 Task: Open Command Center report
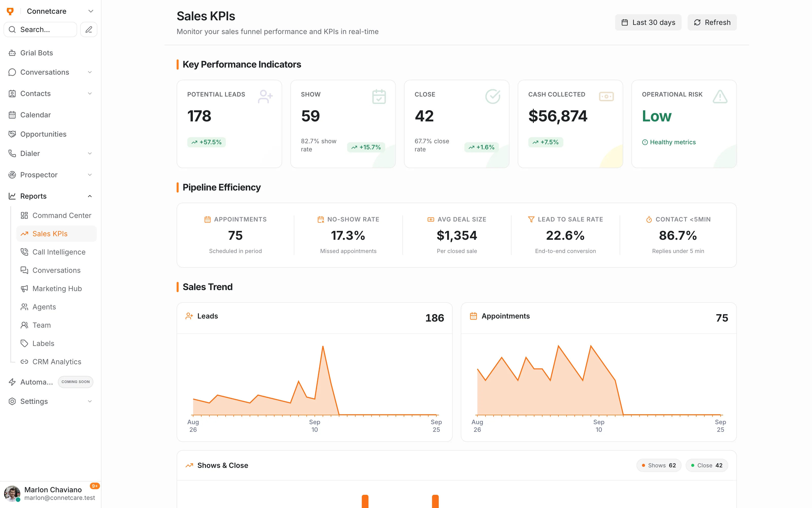point(56,215)
